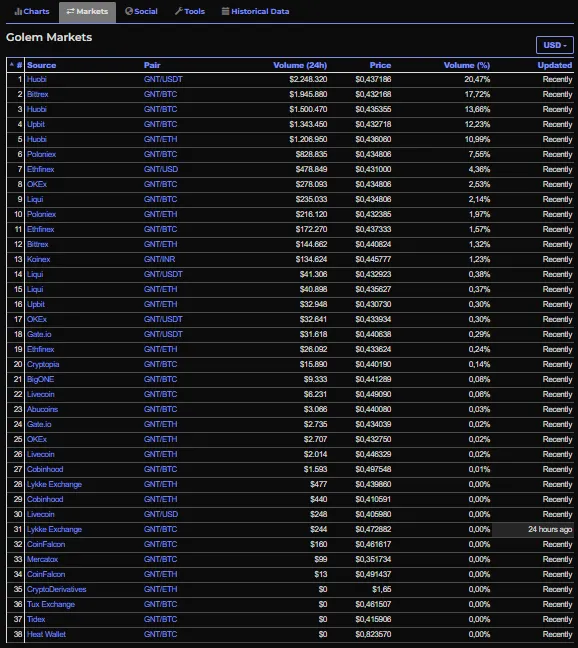Click Poloniex GNT/ETH pair in row 10

click(160, 214)
